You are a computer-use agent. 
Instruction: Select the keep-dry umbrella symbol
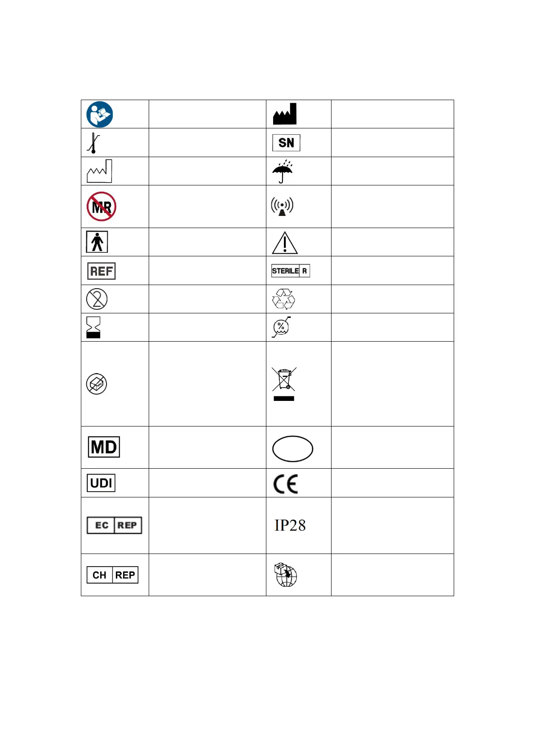pos(282,171)
